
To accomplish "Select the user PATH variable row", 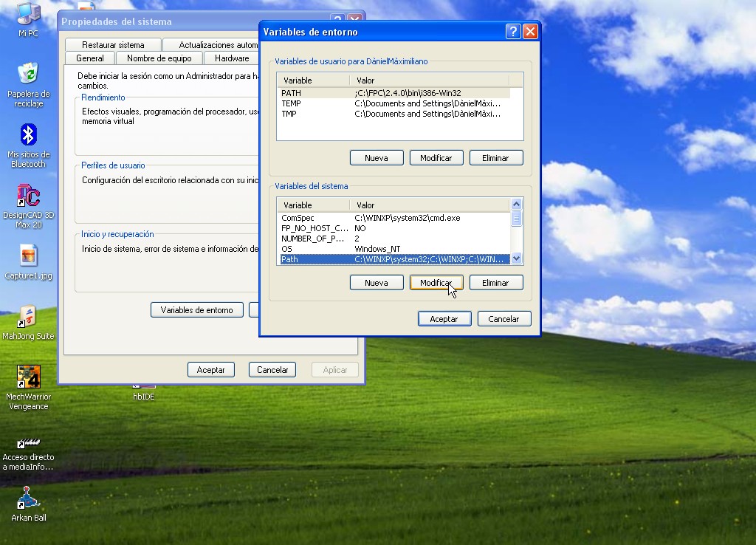I will [394, 93].
